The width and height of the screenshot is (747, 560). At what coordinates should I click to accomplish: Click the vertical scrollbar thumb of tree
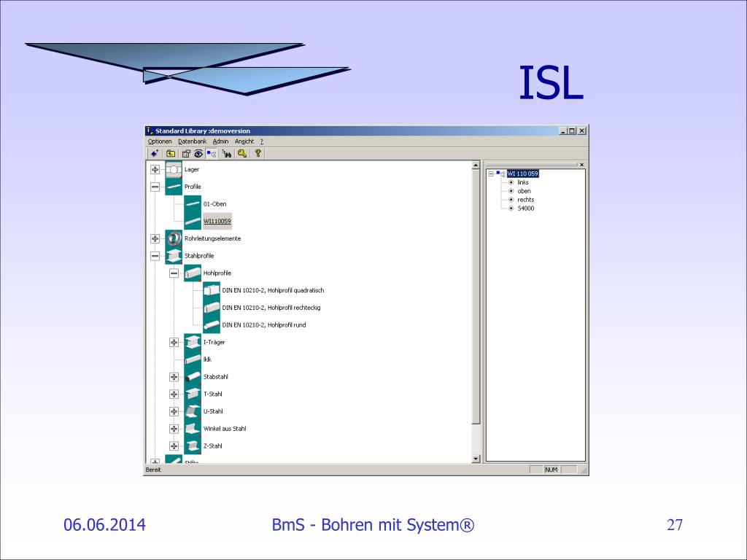[476, 297]
